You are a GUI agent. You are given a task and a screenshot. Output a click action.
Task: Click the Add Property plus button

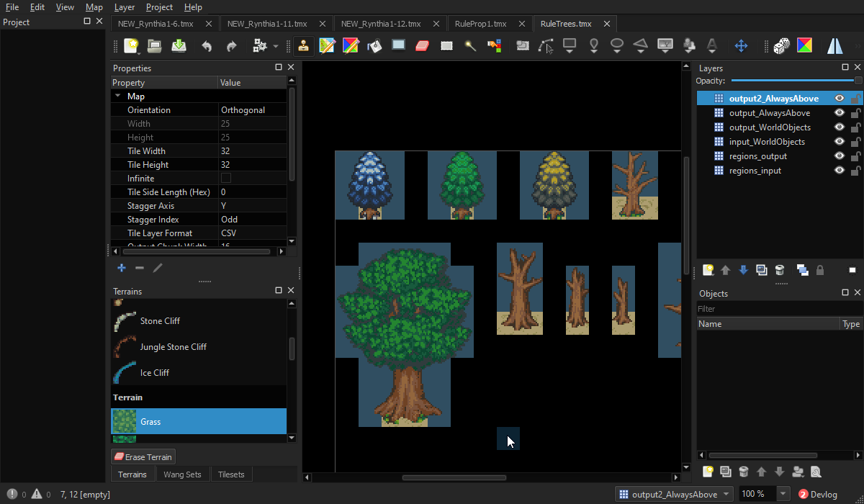pyautogui.click(x=121, y=268)
